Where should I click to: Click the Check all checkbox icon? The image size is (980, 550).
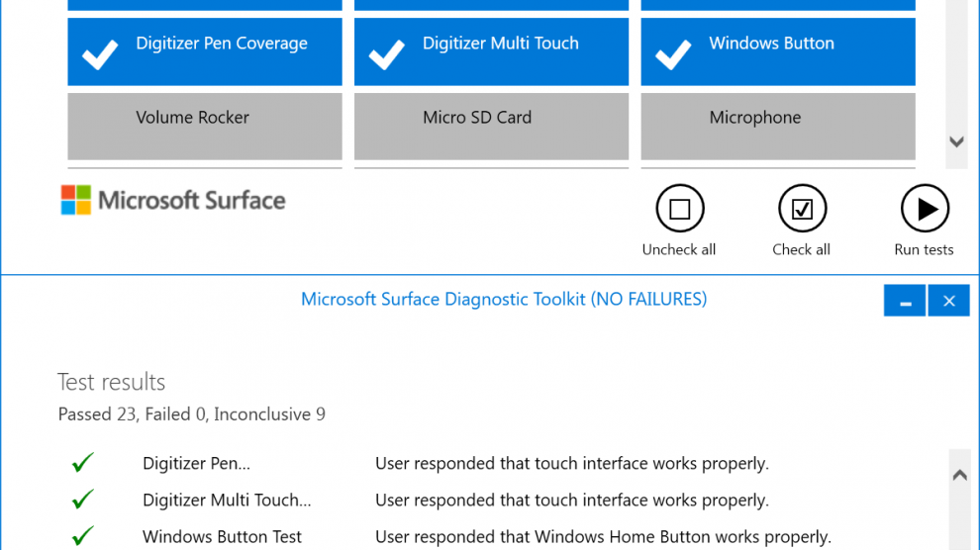click(802, 209)
